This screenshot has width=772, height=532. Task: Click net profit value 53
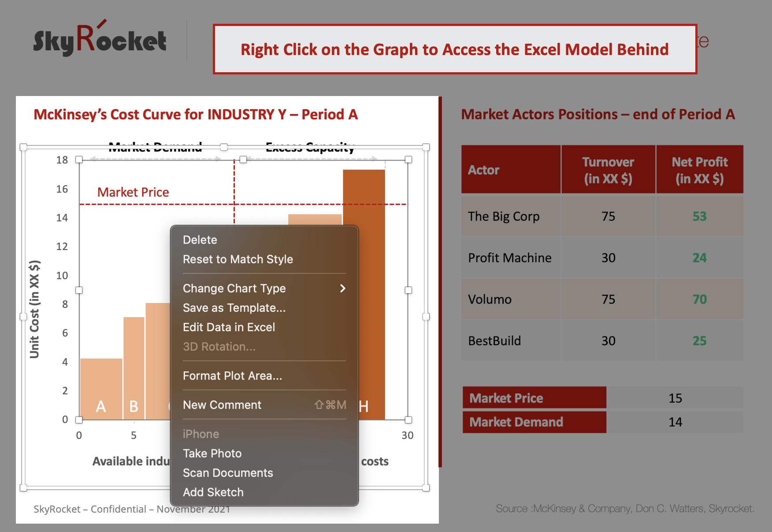pos(700,216)
